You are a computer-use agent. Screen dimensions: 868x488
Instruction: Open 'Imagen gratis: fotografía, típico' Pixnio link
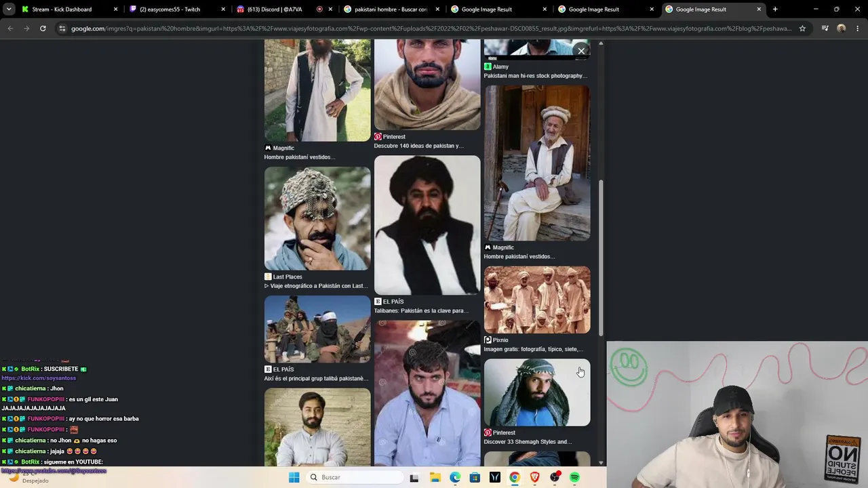point(534,349)
